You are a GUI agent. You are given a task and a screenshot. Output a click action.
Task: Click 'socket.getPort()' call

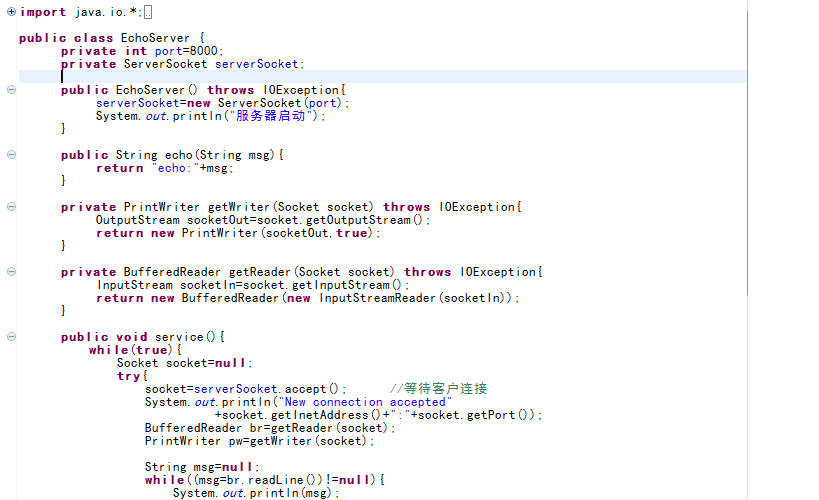click(474, 415)
